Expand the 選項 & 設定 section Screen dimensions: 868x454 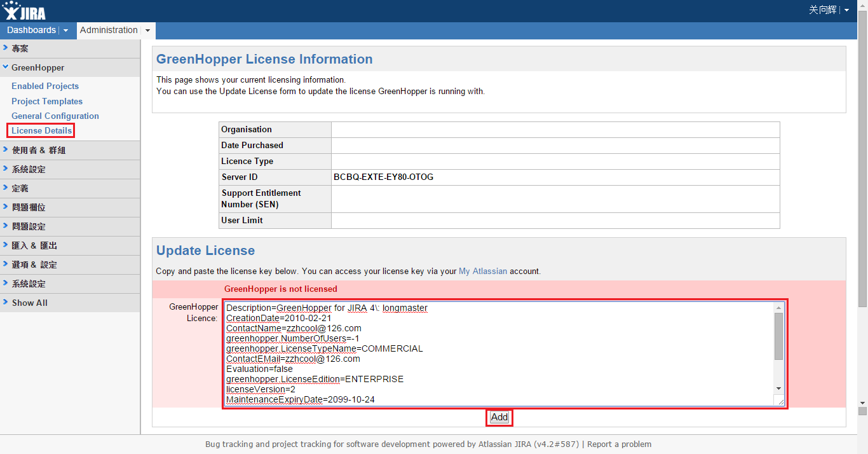point(70,265)
